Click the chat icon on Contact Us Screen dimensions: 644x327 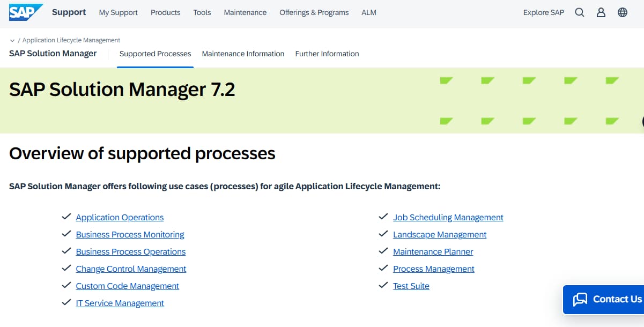580,299
